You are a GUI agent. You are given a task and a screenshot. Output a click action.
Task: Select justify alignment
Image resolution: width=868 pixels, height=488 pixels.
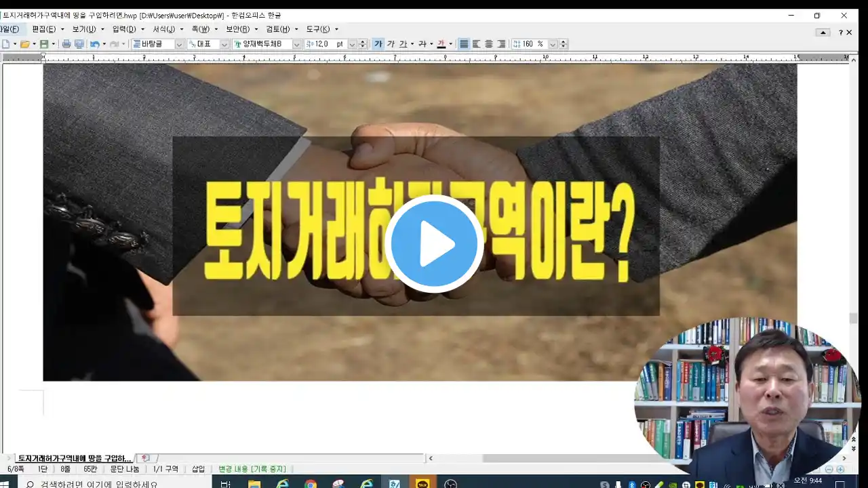(464, 44)
